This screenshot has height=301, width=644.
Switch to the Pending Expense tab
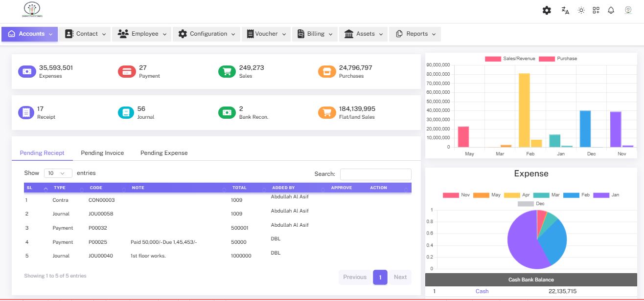click(164, 153)
